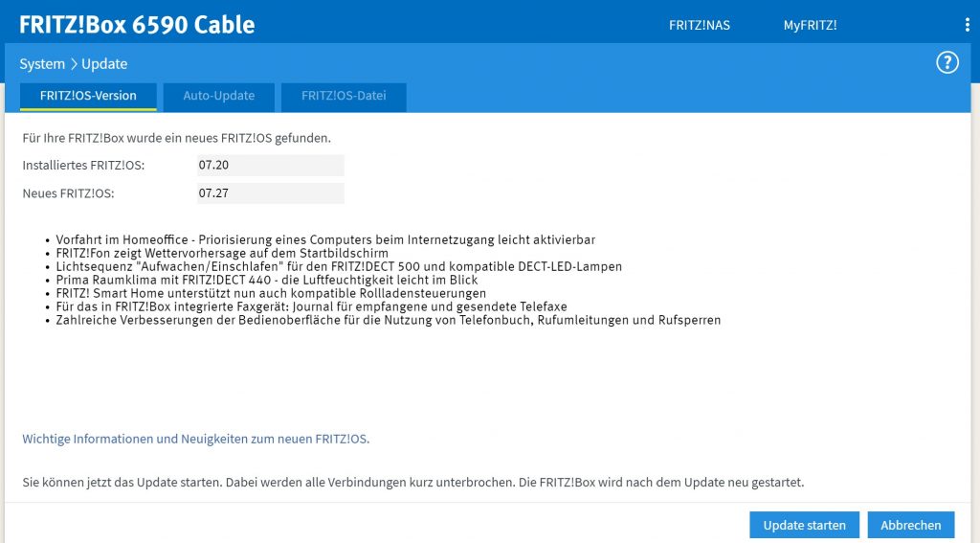Switch to the FRITZ!OS-Datei tab

coord(344,97)
